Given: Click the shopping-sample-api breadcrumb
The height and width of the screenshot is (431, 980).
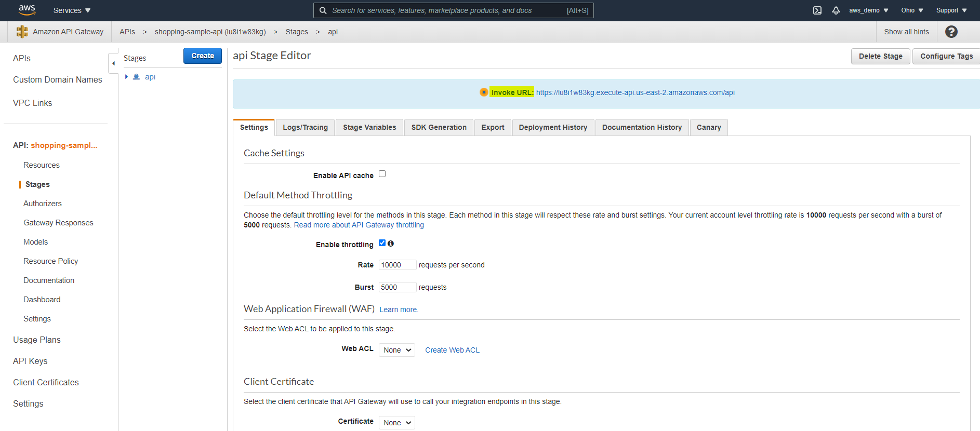Looking at the screenshot, I should [210, 32].
